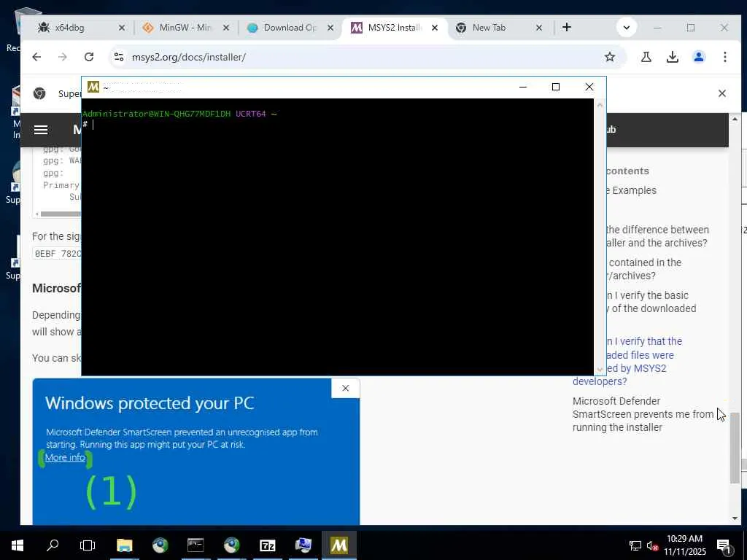Open the second globe browser icon beside 7-Zip

231,545
